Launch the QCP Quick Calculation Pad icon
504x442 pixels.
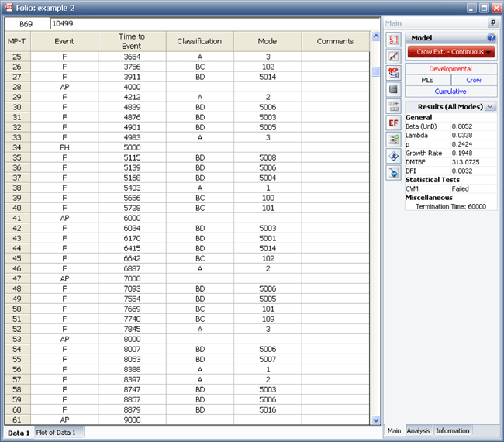coord(393,73)
